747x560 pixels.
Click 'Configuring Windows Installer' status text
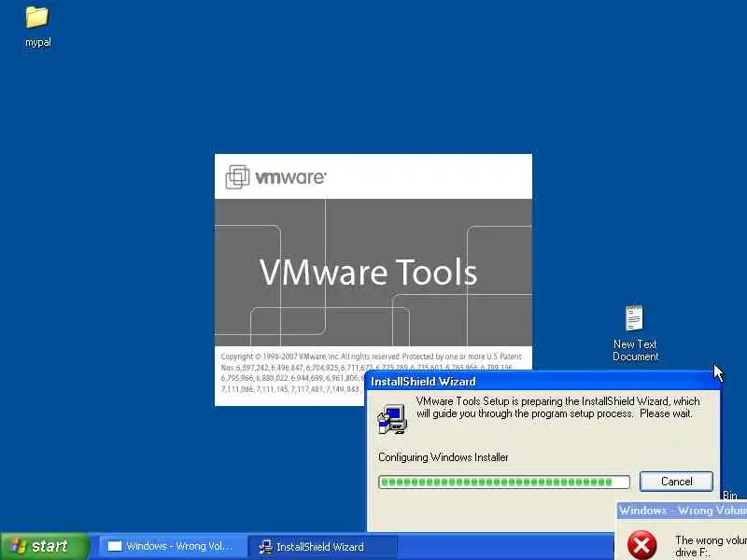(x=443, y=457)
